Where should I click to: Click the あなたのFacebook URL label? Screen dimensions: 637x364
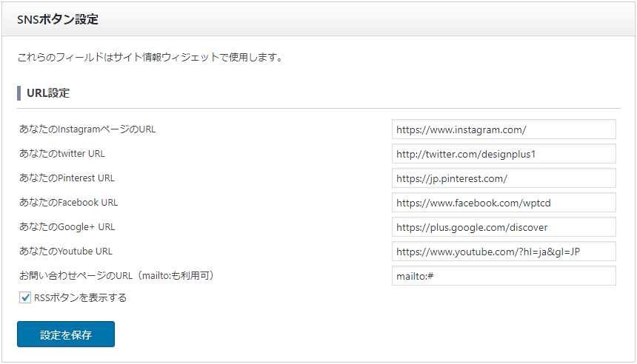[x=68, y=203]
